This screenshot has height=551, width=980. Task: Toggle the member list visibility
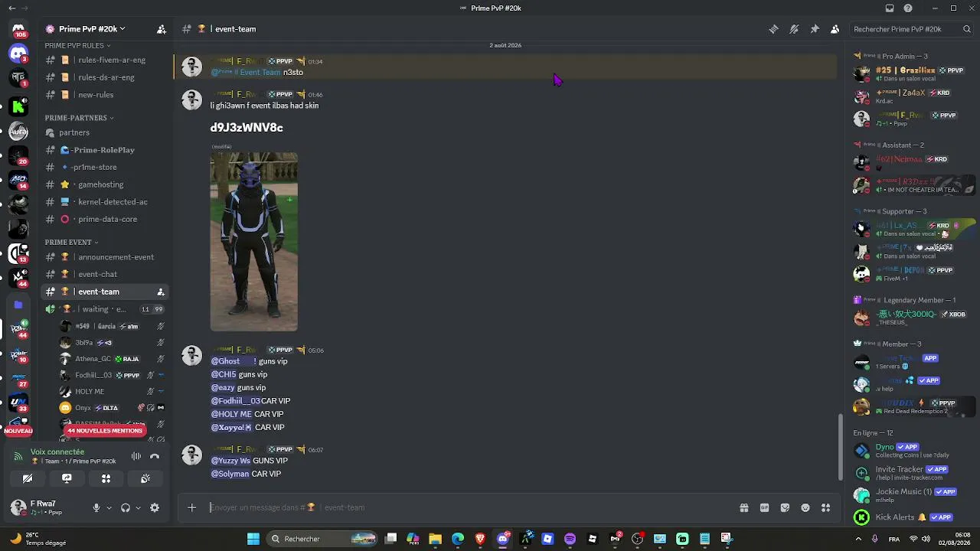pyautogui.click(x=835, y=29)
